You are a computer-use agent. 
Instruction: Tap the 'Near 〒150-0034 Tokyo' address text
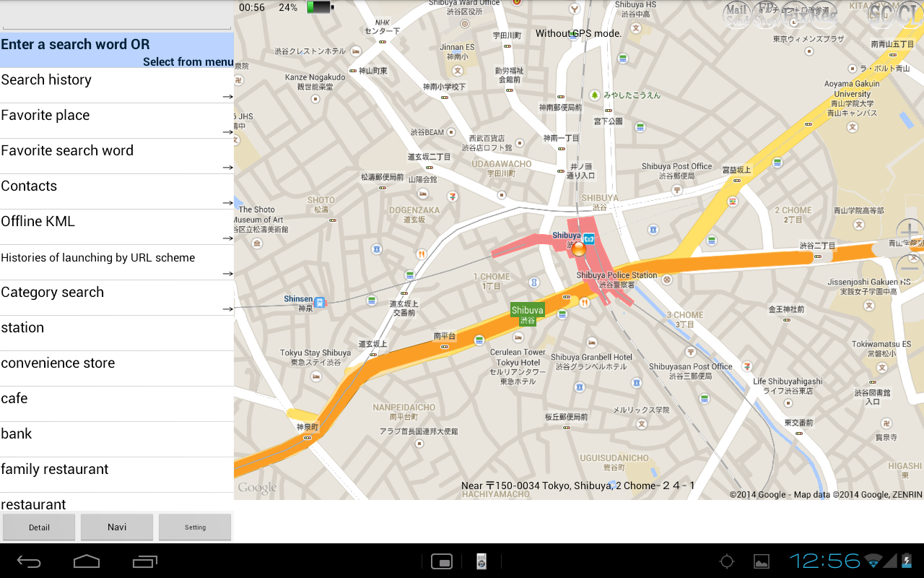577,486
